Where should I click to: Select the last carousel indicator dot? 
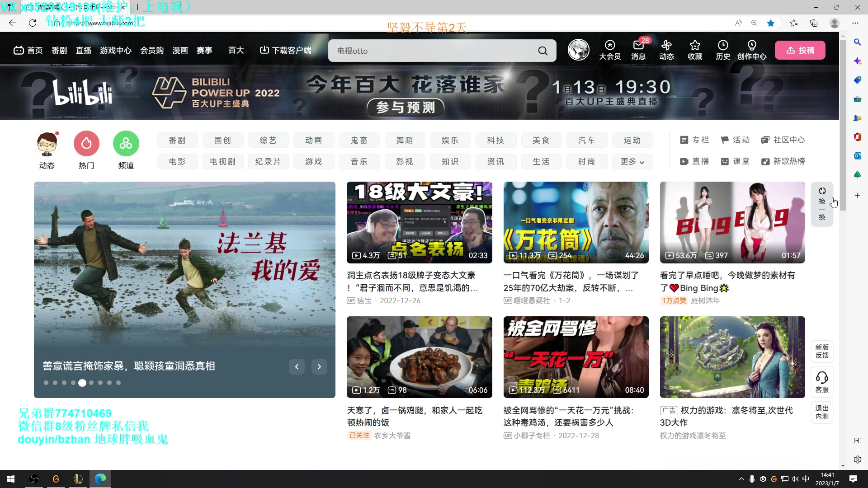click(x=118, y=383)
